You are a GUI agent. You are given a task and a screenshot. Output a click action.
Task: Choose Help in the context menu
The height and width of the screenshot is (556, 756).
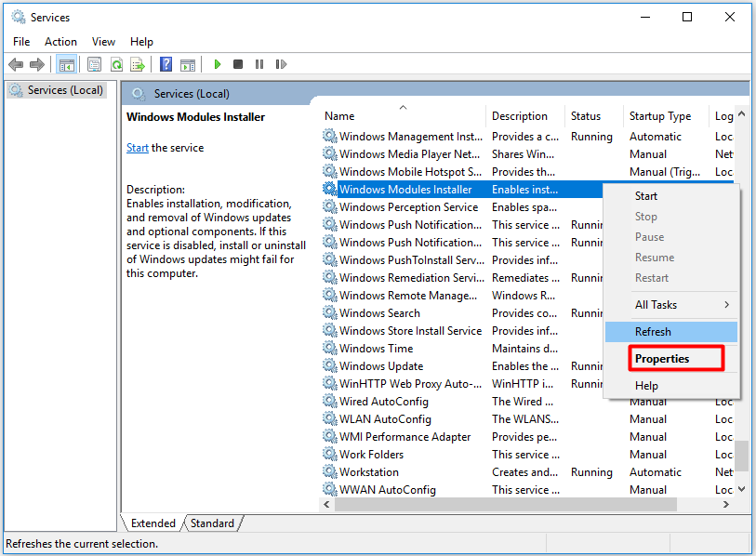[x=671, y=386]
